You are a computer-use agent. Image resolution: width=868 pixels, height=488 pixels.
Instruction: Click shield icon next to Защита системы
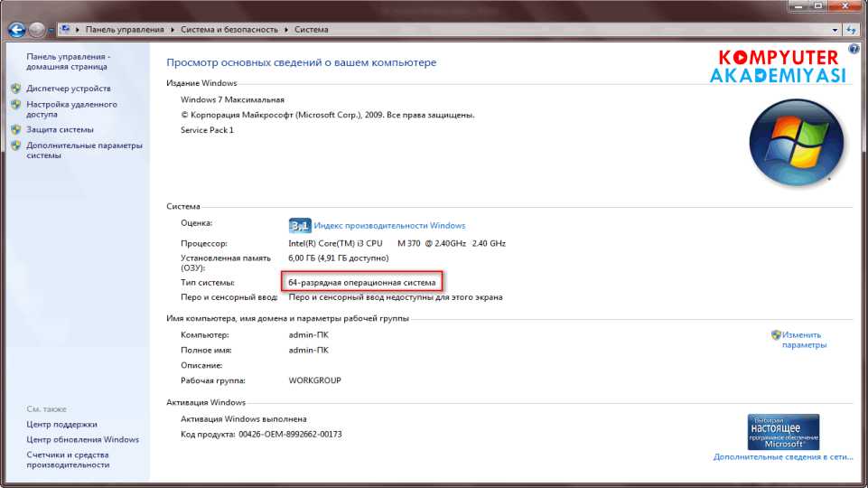(15, 129)
